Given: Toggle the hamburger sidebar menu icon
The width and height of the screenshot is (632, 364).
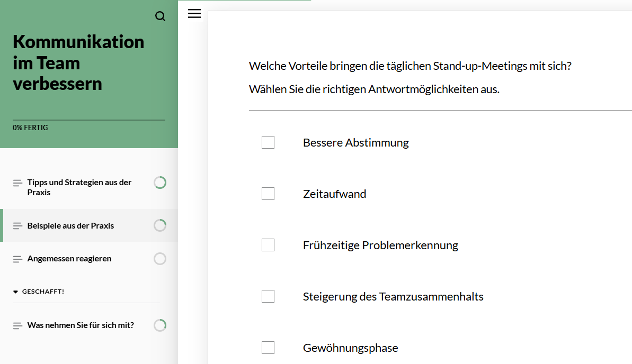Looking at the screenshot, I should point(194,14).
